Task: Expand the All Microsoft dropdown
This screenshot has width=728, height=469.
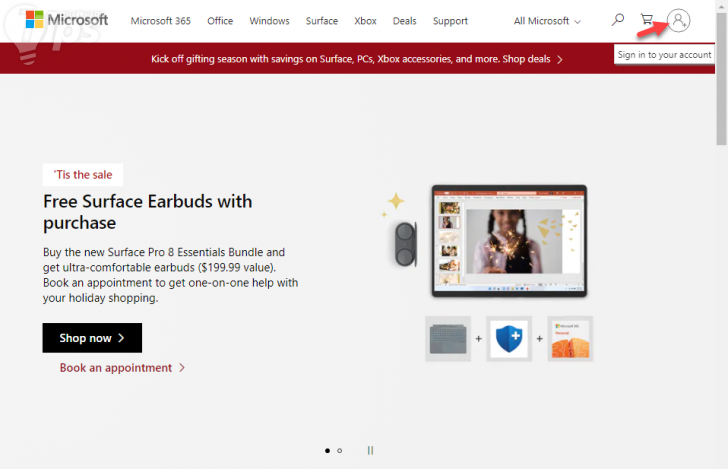Action: (x=547, y=21)
